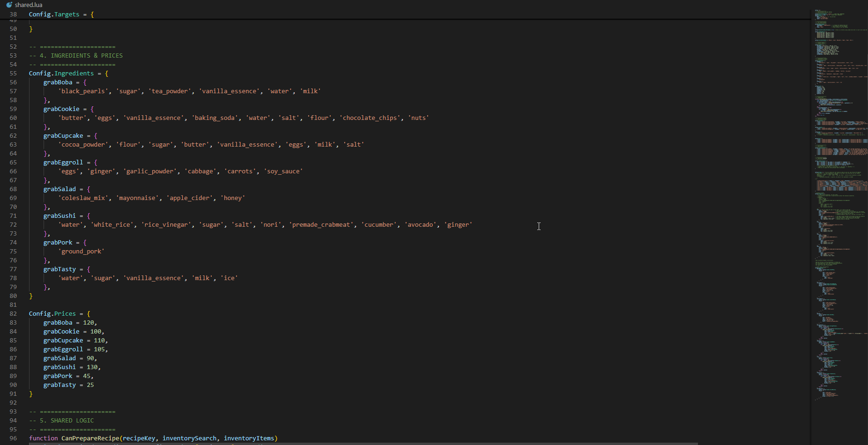
Task: Place cursor on Config.Prices on line 82
Action: pos(52,313)
